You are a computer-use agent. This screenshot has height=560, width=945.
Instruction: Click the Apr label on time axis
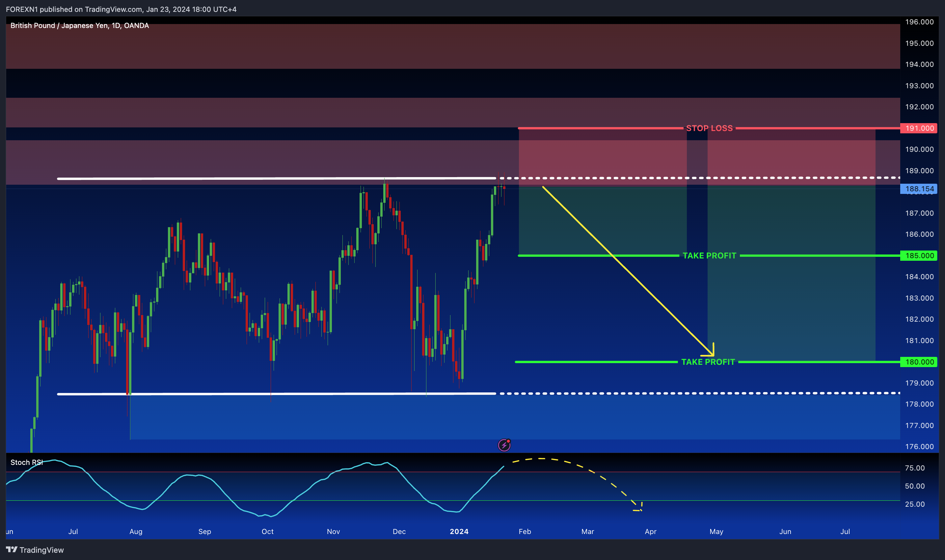pos(651,531)
